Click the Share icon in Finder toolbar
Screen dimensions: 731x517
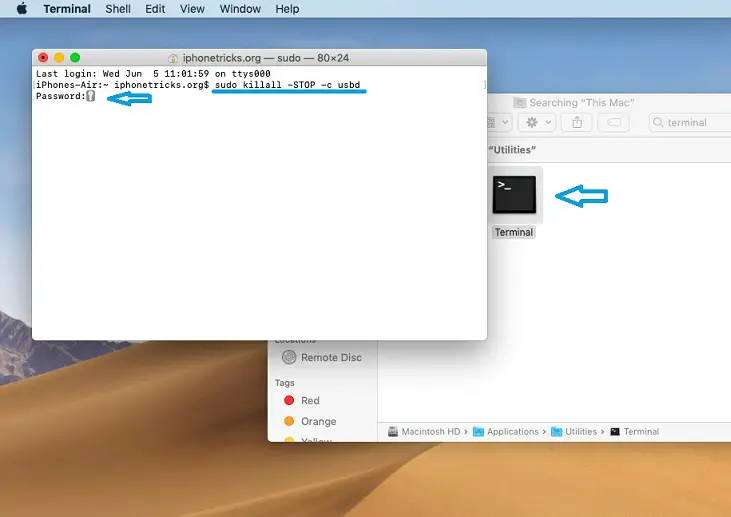coord(576,122)
